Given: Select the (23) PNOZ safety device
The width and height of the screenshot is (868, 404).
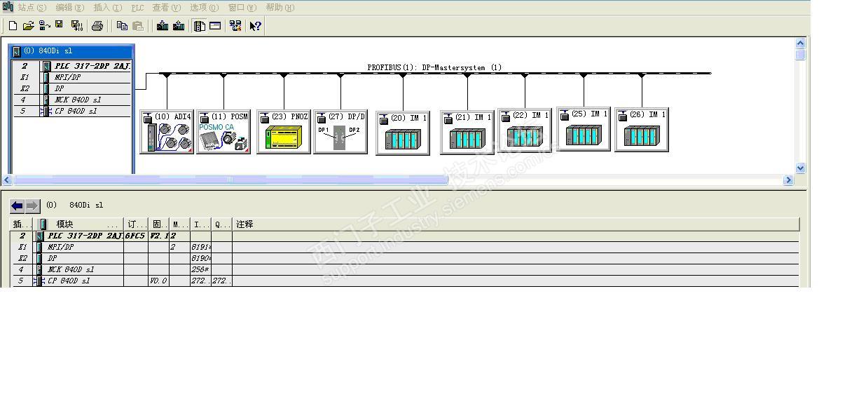Looking at the screenshot, I should [283, 132].
